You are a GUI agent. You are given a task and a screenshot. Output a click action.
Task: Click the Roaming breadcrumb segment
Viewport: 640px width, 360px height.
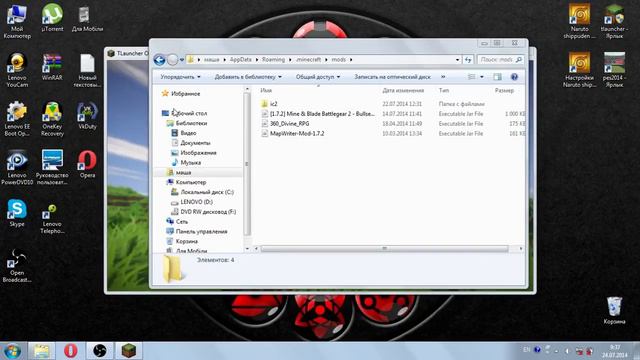click(273, 60)
